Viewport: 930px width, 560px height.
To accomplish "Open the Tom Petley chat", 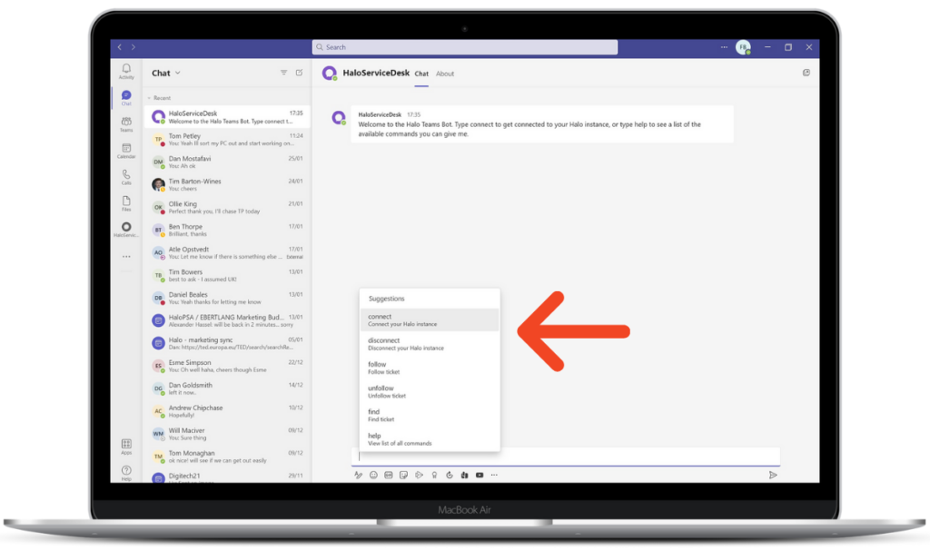I will [x=227, y=139].
